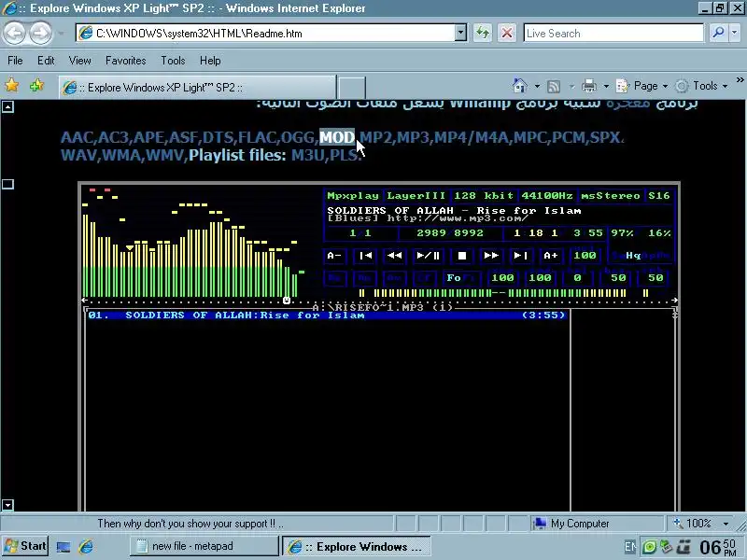Open the File menu
The height and width of the screenshot is (560, 747).
[x=15, y=61]
